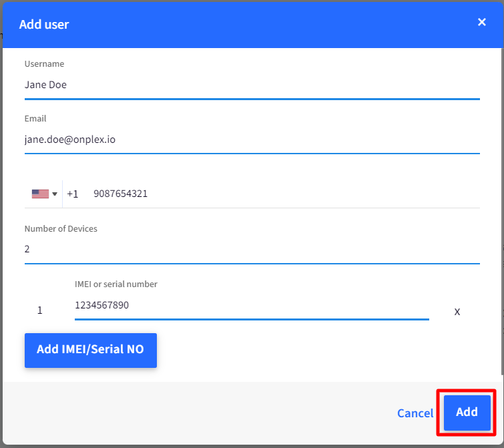Click the United States flag icon
The image size is (504, 448).
click(x=40, y=194)
